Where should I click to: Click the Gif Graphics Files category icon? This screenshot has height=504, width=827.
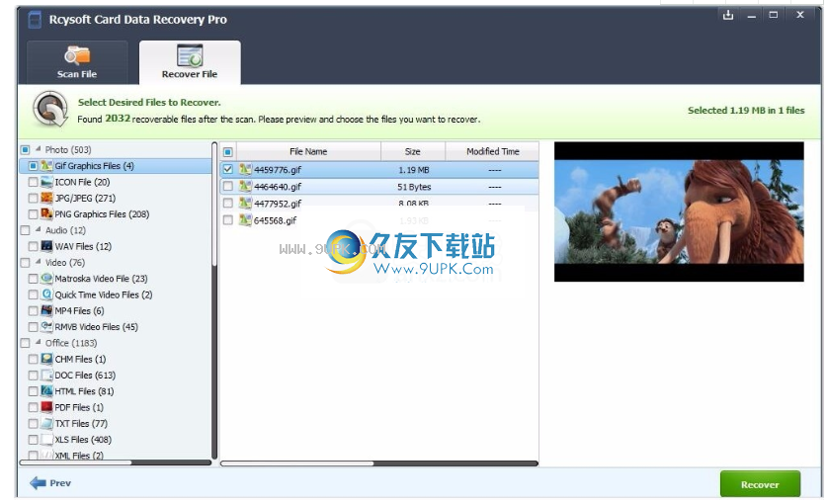[x=47, y=166]
